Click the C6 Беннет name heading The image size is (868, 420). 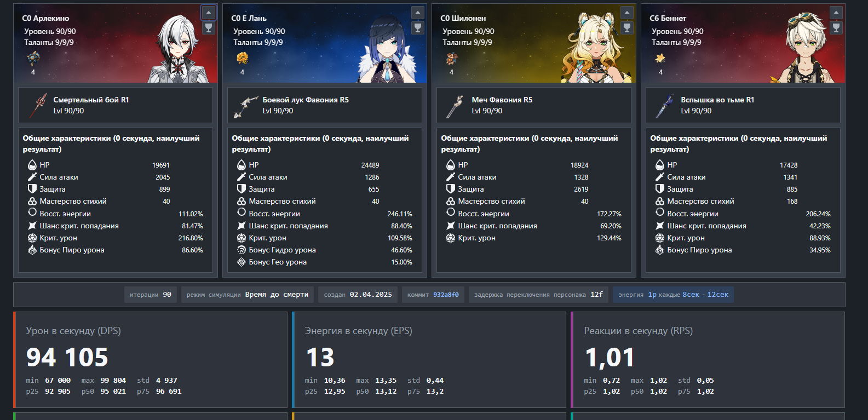[x=668, y=18]
